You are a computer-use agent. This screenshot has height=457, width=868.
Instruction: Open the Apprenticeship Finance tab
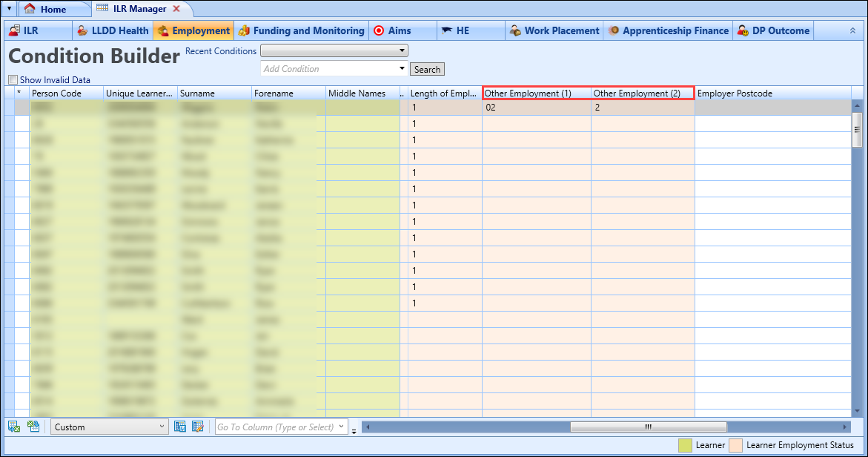pyautogui.click(x=669, y=31)
